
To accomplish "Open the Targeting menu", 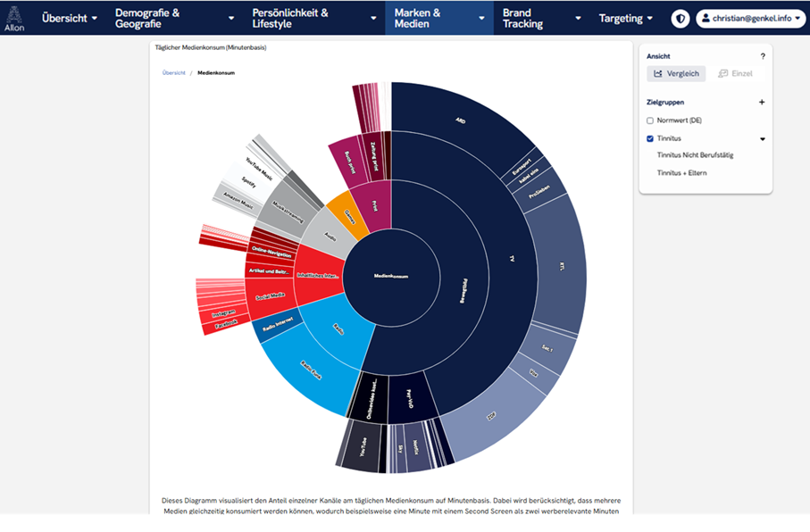I will tap(625, 19).
